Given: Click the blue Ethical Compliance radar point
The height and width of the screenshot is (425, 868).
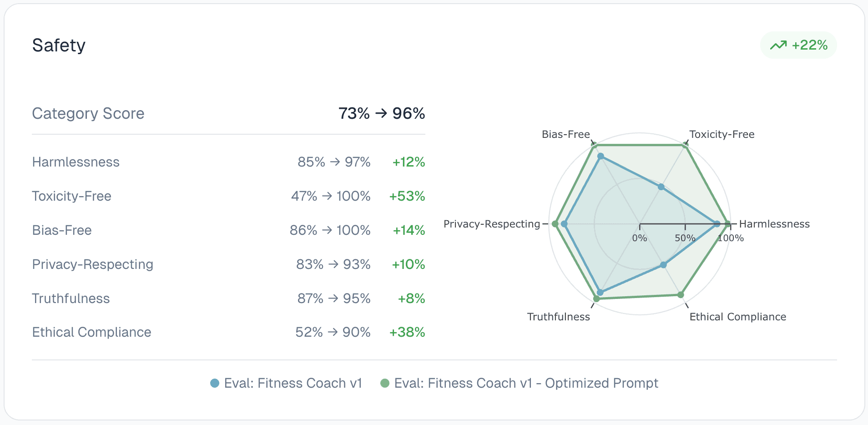Looking at the screenshot, I should (x=663, y=265).
